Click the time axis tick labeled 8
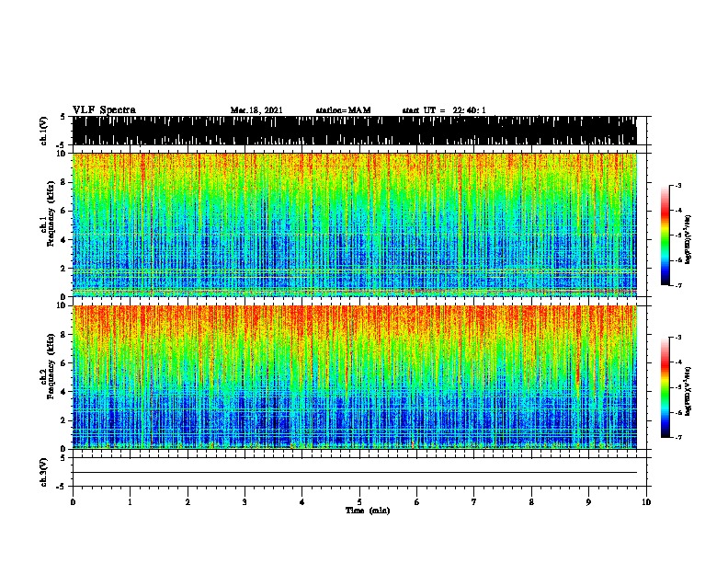Viewport: 728px width, 563px height. coord(531,502)
